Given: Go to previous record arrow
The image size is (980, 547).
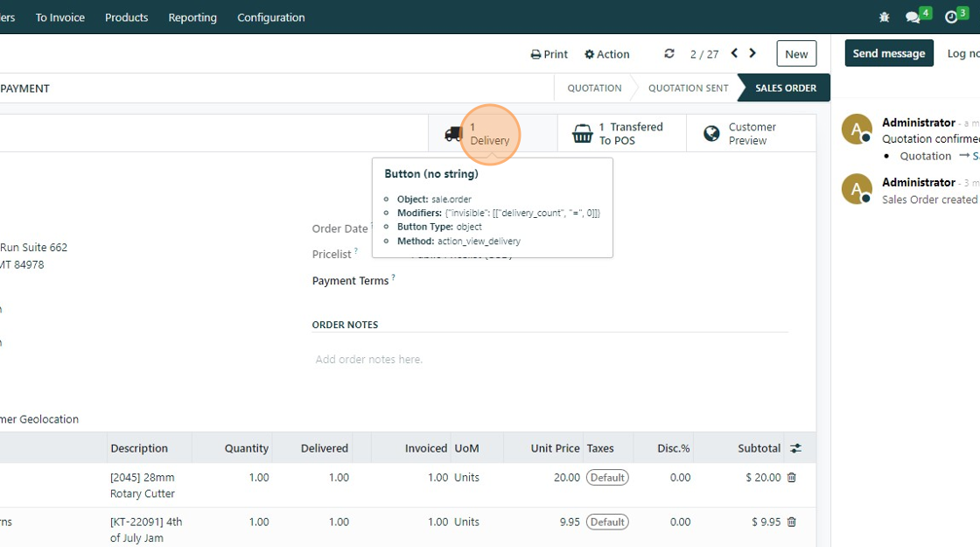Looking at the screenshot, I should [x=734, y=53].
